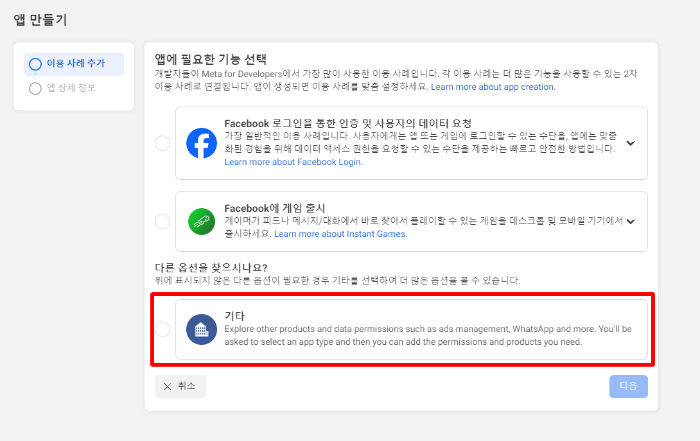Click the Facebook 로그인을 통한 인증 title

point(348,123)
